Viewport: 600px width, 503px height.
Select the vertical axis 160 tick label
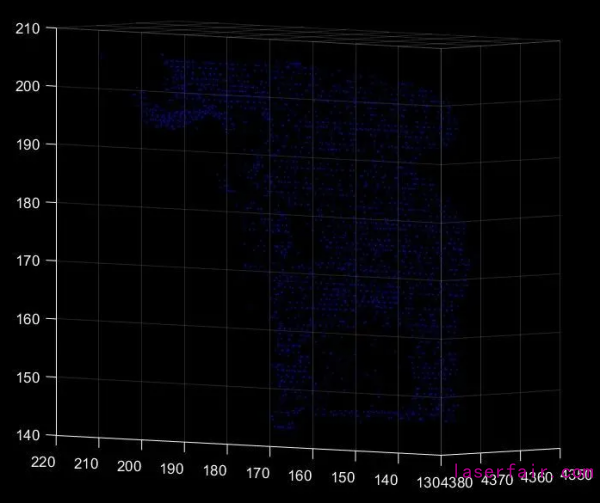point(27,319)
